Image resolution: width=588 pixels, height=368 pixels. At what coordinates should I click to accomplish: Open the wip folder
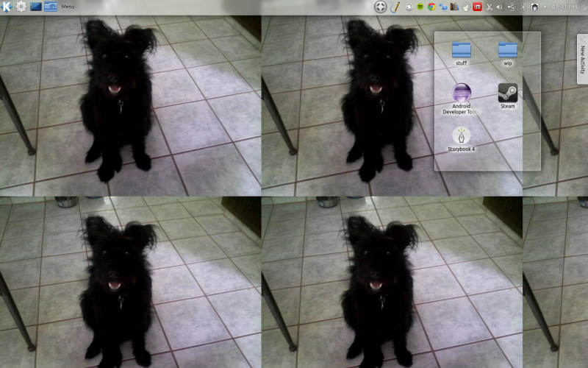click(508, 54)
